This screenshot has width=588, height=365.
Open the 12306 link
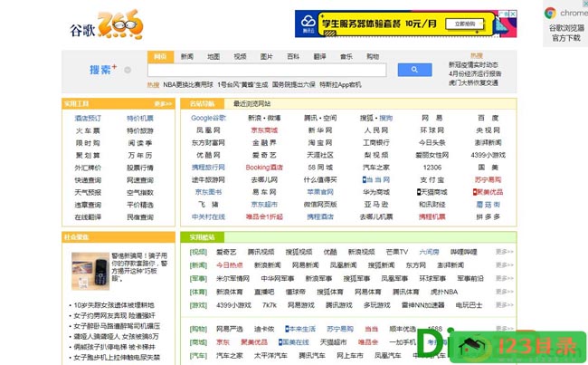pyautogui.click(x=432, y=168)
